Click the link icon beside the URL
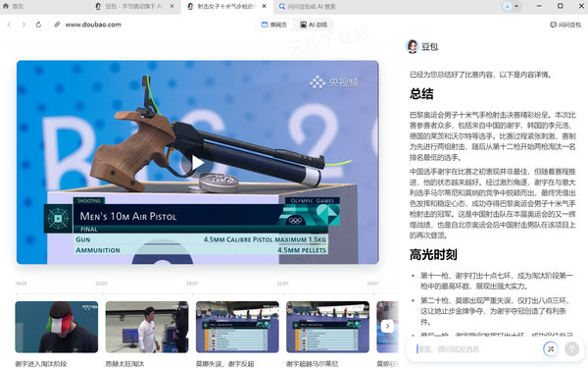Screen dimensions: 588x368 [x=57, y=25]
